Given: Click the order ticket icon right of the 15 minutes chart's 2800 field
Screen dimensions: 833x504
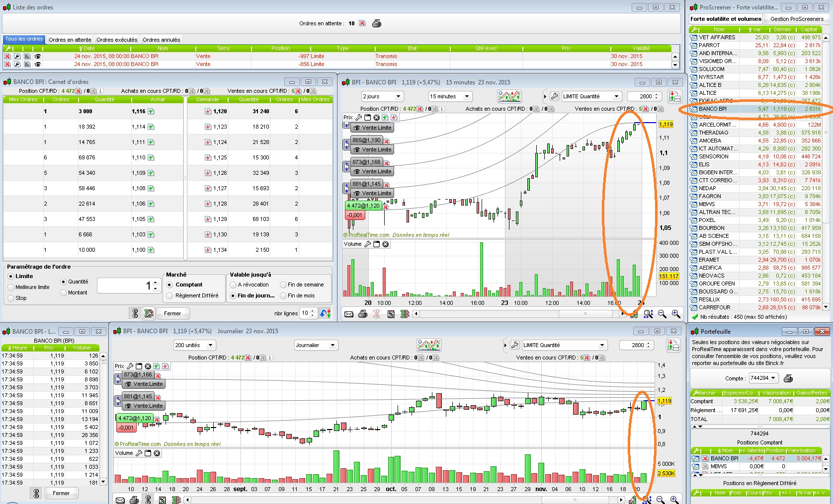Looking at the screenshot, I should pos(674,96).
